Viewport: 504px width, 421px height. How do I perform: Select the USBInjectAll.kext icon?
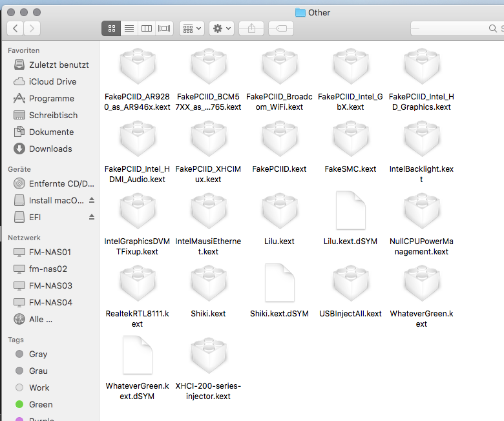[x=351, y=283]
